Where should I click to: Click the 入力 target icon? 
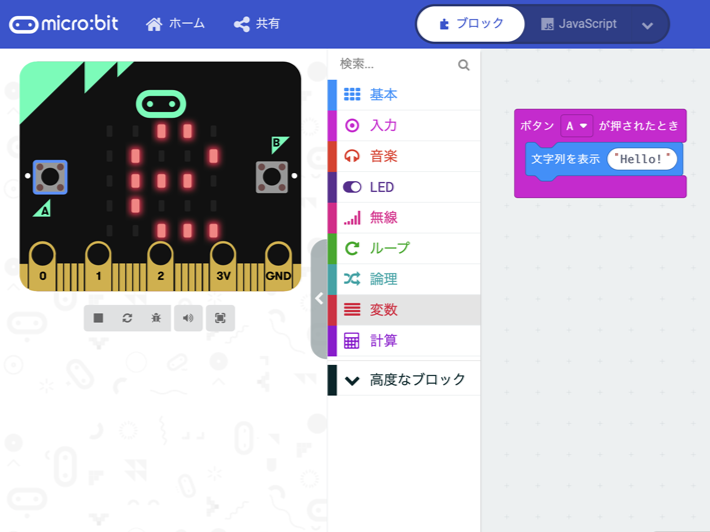tap(352, 125)
